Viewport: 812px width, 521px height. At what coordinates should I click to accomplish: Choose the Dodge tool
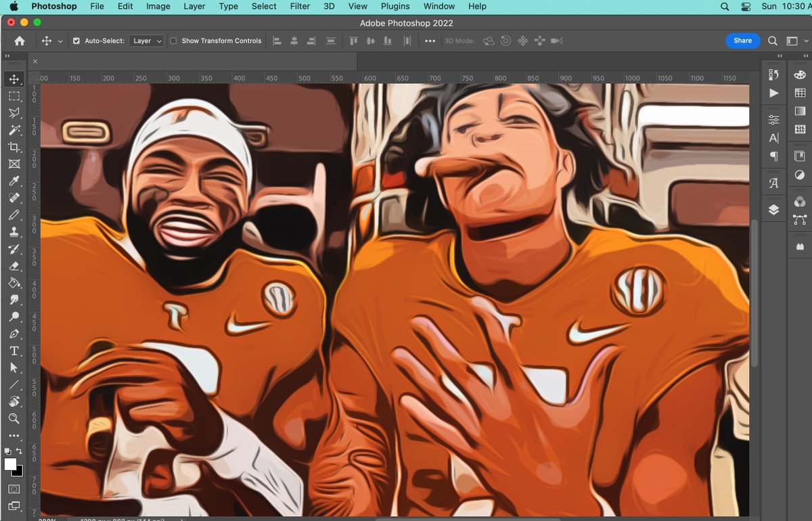(x=14, y=317)
